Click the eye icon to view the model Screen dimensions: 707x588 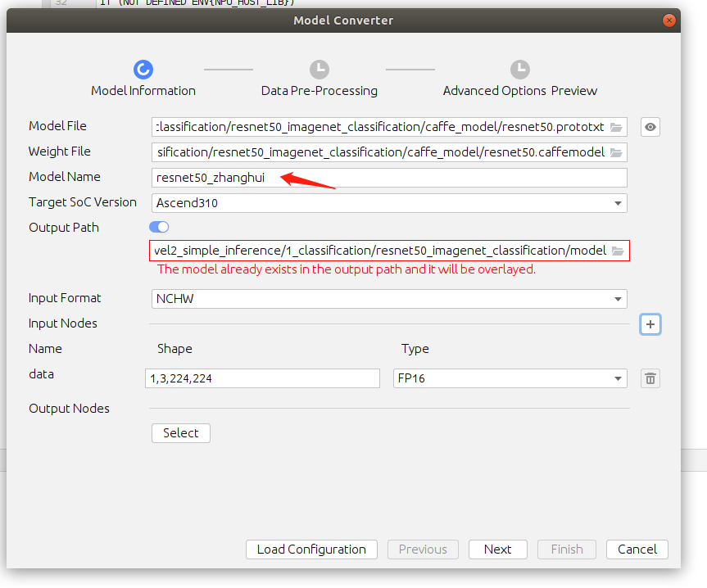(650, 127)
